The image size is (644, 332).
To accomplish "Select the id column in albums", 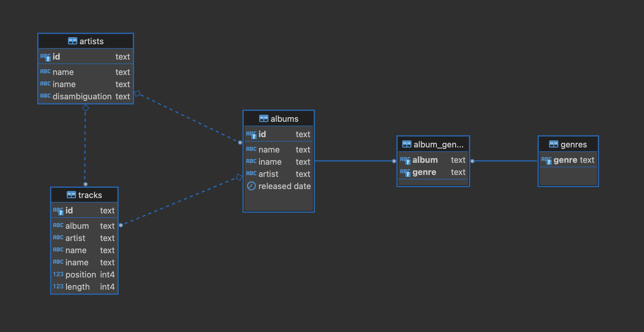I will 278,134.
